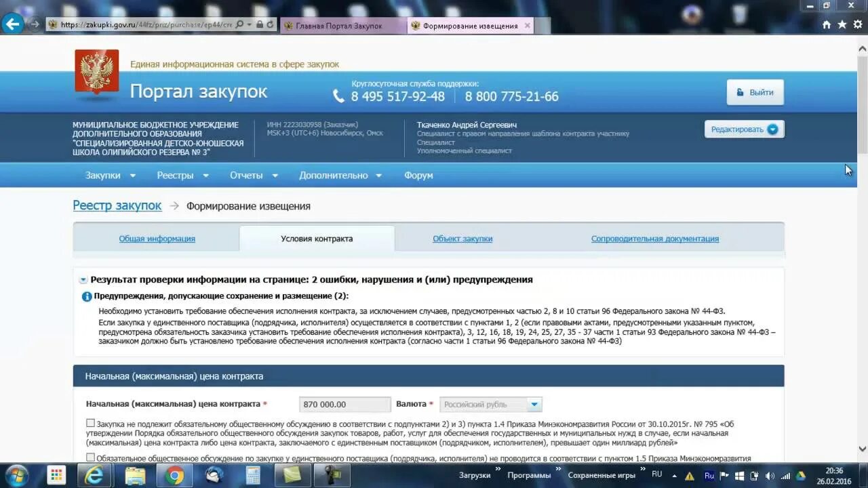Click the search magnifier in the address bar
Screen dimensions: 868x488
pyautogui.click(x=239, y=24)
